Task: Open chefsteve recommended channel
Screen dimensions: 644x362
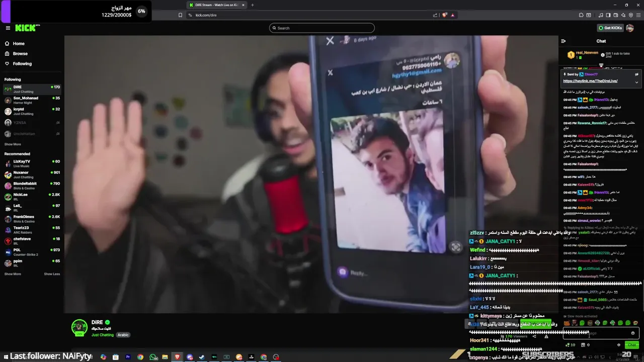Action: pos(32,241)
